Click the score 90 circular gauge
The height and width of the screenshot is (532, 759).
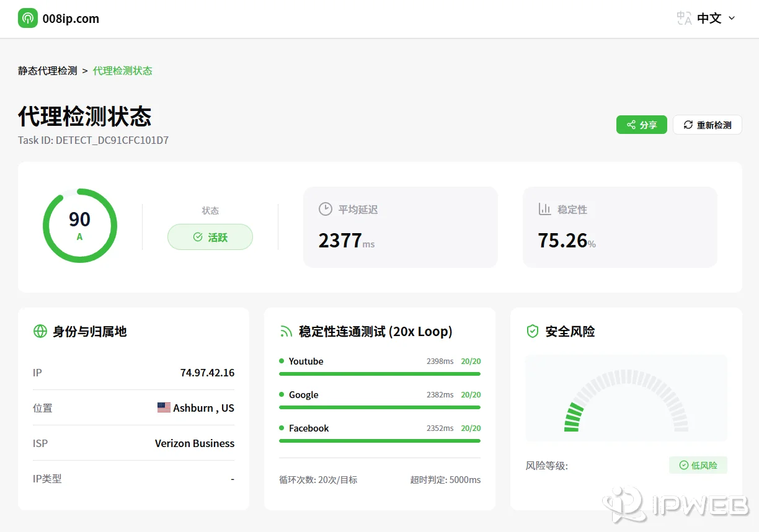pyautogui.click(x=79, y=226)
